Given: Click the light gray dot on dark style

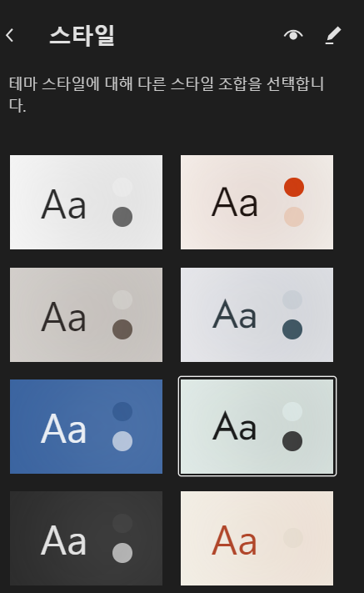Looking at the screenshot, I should 122,553.
